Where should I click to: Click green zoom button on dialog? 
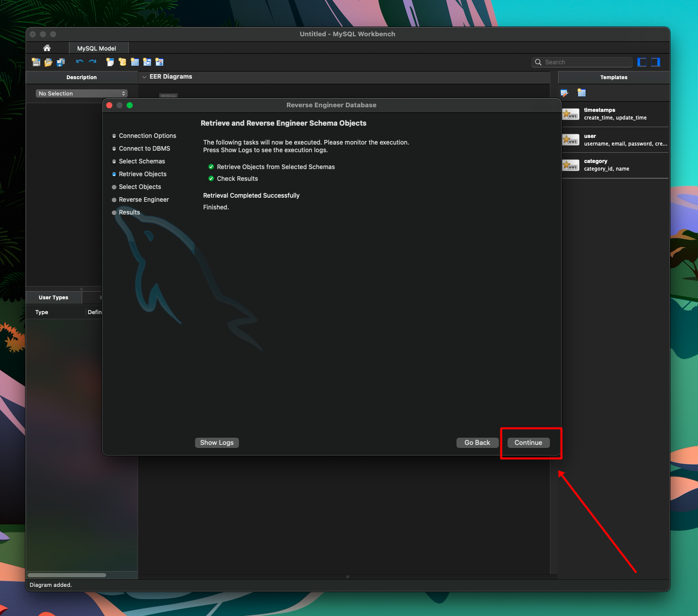[x=130, y=105]
